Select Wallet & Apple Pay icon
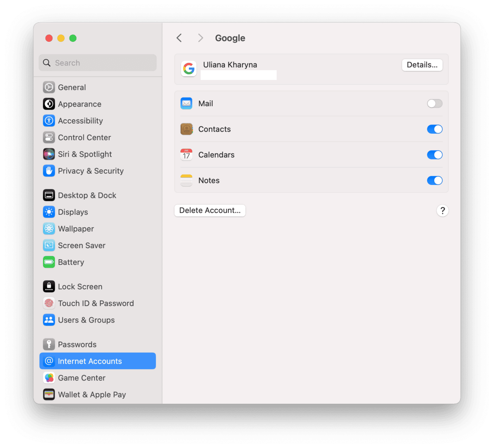Screen dimensions: 494x448 49,394
